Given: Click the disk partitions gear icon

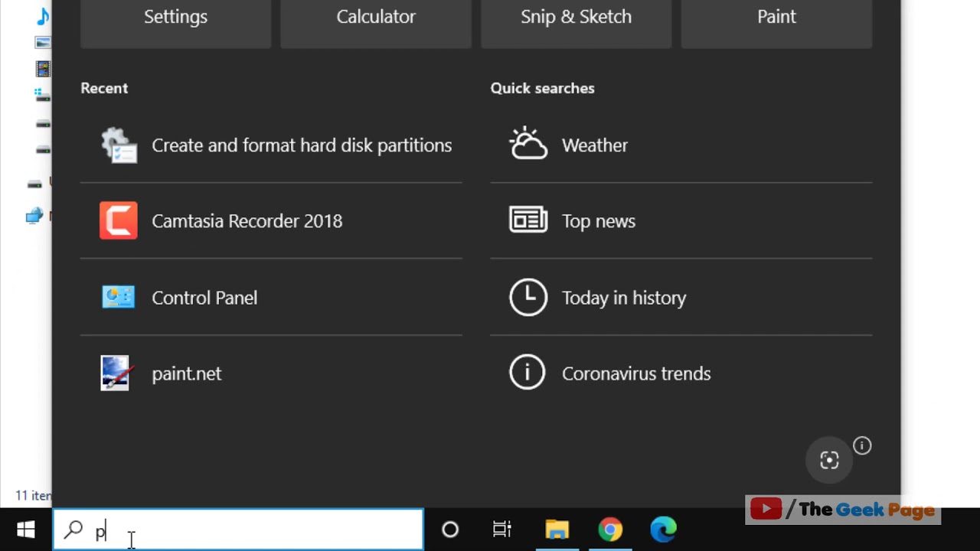Looking at the screenshot, I should [x=119, y=145].
